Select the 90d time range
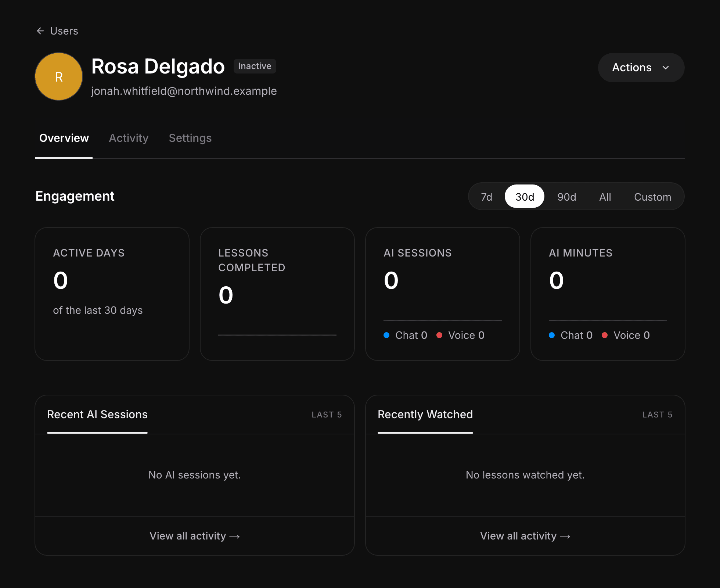Image resolution: width=720 pixels, height=588 pixels. (566, 197)
